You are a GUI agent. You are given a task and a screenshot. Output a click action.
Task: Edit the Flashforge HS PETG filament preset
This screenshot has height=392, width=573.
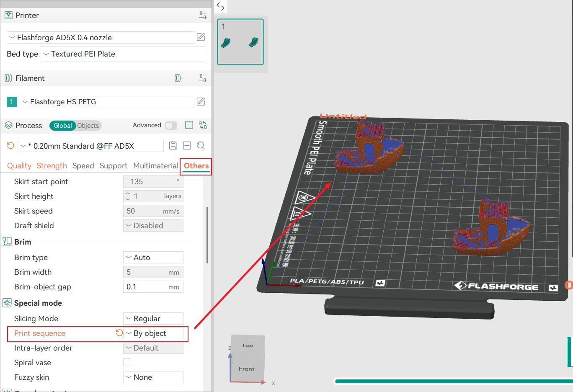pos(201,102)
